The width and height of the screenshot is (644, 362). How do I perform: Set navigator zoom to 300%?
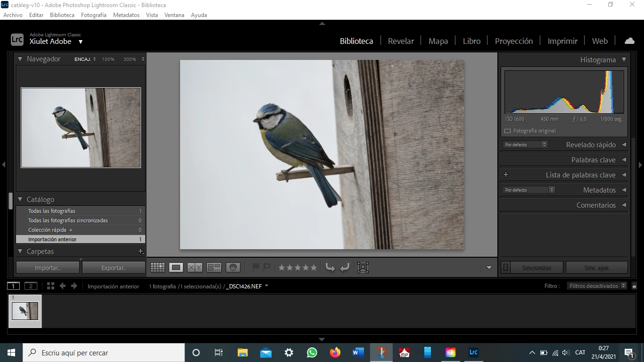click(130, 59)
